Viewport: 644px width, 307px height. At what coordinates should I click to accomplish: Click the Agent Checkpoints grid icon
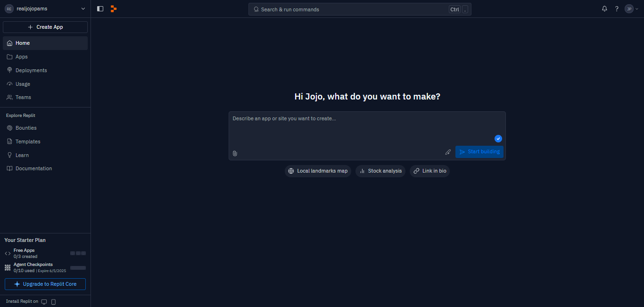[x=8, y=267]
